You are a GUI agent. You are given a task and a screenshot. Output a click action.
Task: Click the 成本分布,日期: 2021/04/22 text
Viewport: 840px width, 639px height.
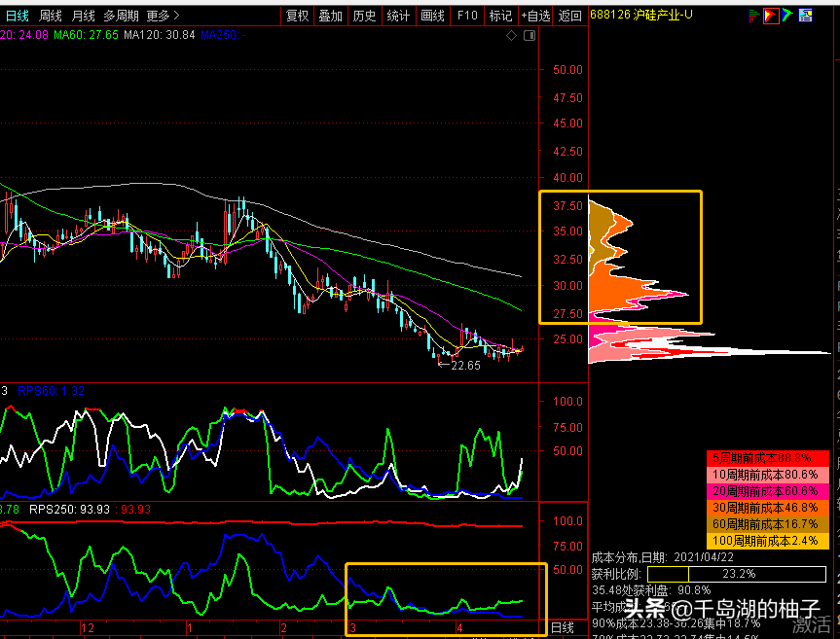click(663, 557)
